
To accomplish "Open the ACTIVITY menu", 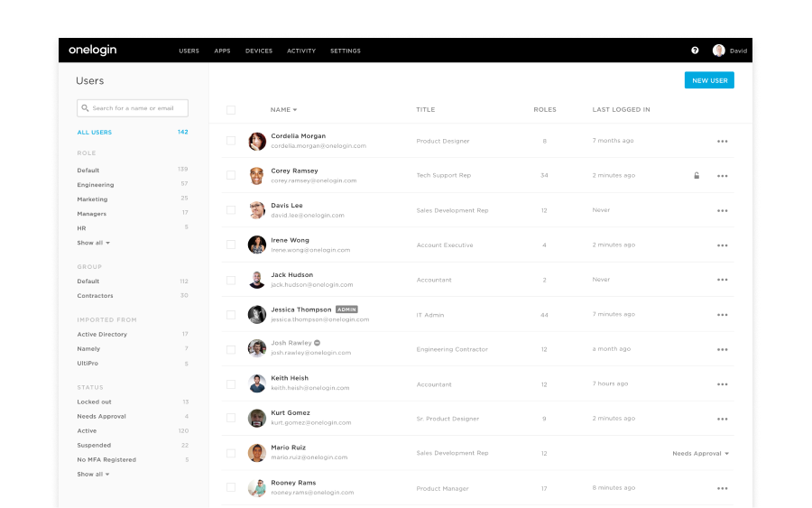I will [301, 51].
